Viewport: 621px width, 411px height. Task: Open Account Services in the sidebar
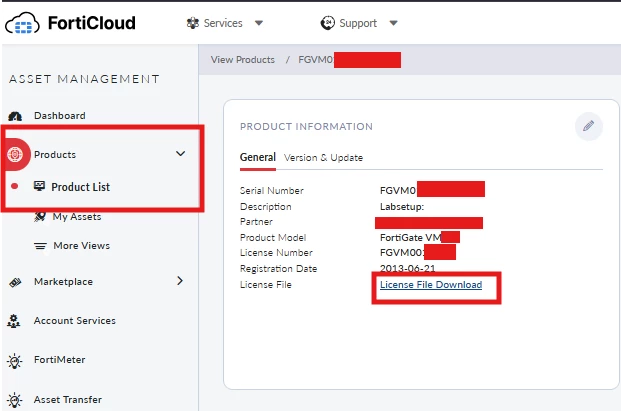click(x=75, y=320)
